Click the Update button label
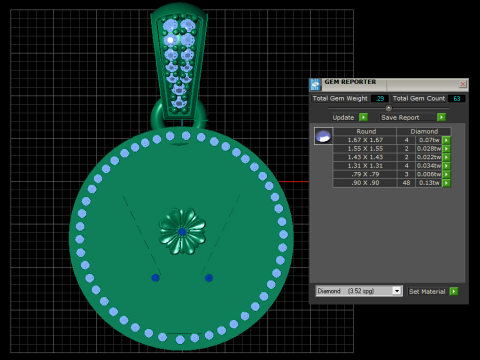The width and height of the screenshot is (480, 360). coord(343,117)
